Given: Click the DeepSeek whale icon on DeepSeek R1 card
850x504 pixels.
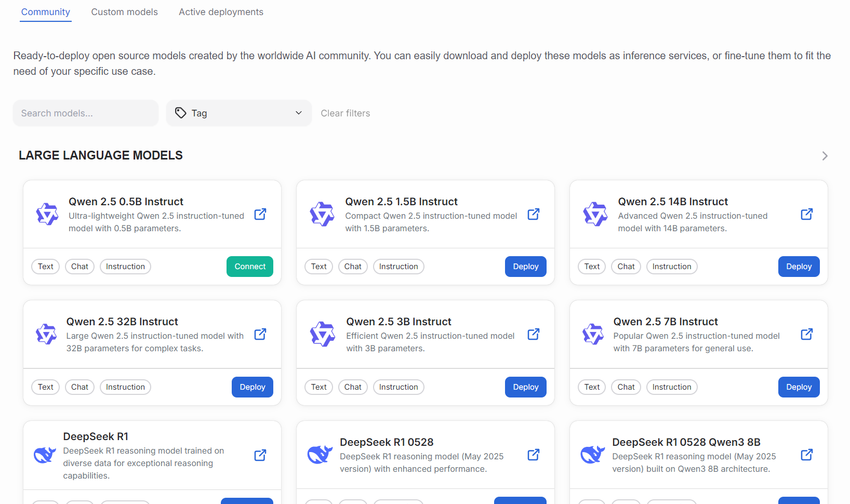Looking at the screenshot, I should [x=45, y=455].
